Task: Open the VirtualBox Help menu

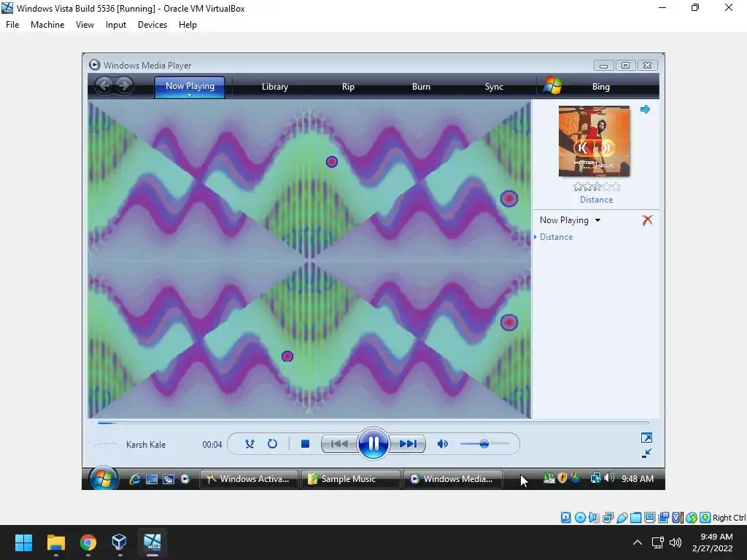Action: [187, 25]
